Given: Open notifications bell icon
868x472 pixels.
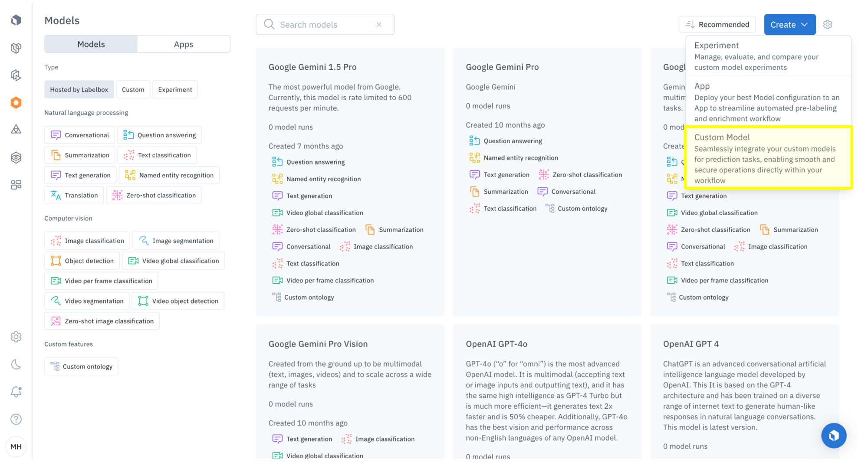Looking at the screenshot, I should 16,392.
